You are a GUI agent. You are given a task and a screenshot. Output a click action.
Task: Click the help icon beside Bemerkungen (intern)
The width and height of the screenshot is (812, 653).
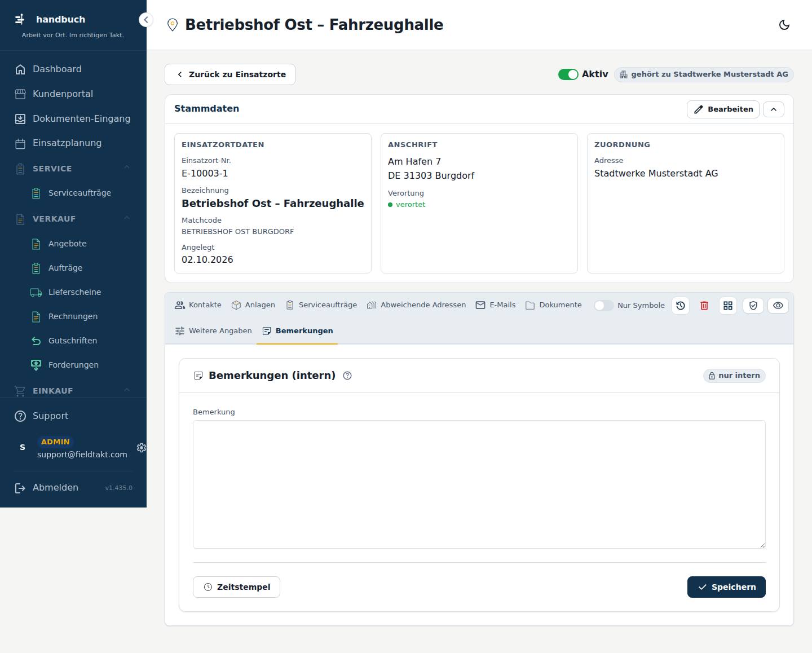click(x=347, y=376)
